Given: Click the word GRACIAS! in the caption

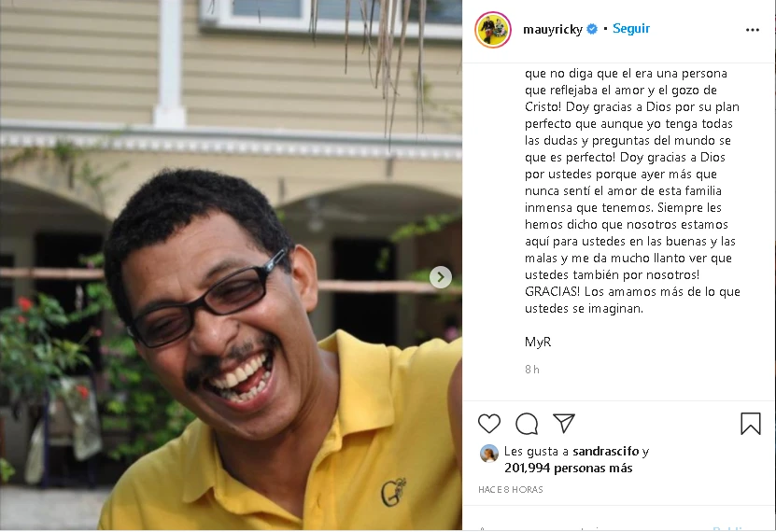Looking at the screenshot, I should pyautogui.click(x=552, y=292).
